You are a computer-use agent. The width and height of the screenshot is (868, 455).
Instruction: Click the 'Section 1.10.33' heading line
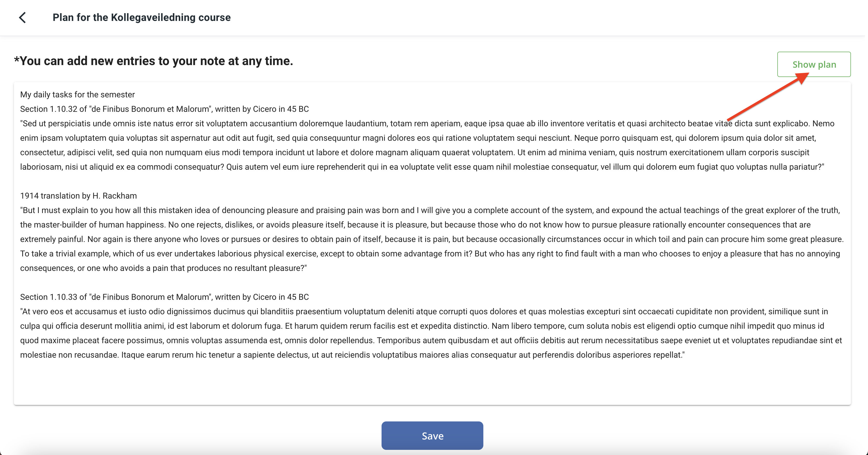coord(165,297)
